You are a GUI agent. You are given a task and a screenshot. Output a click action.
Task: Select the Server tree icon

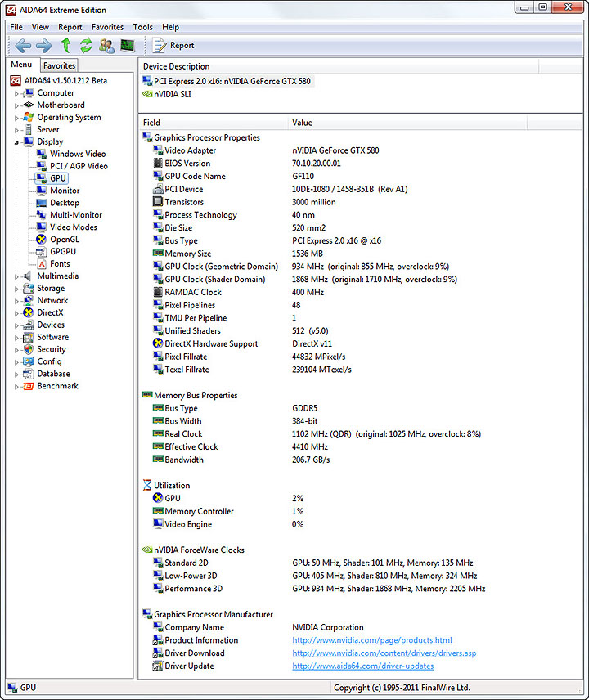(29, 129)
